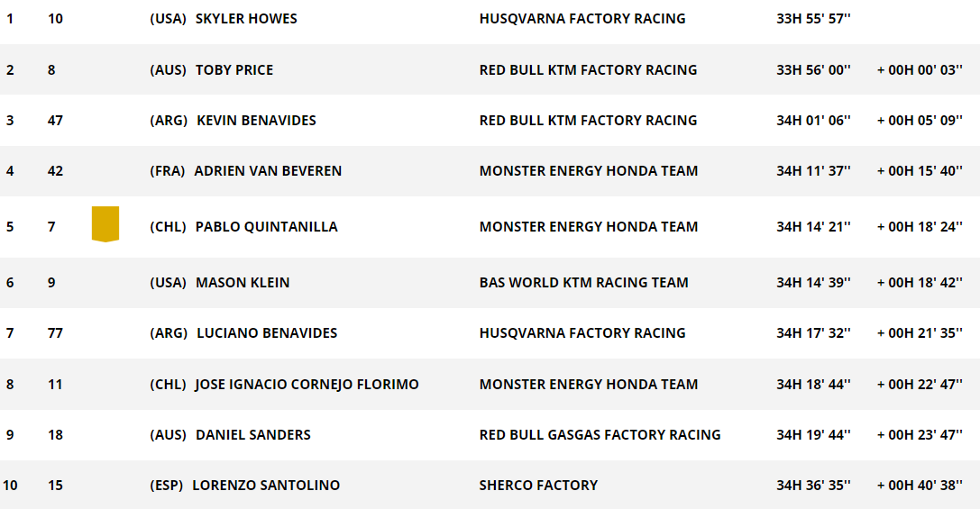Select Daniel Sanders rider name

pyautogui.click(x=253, y=435)
